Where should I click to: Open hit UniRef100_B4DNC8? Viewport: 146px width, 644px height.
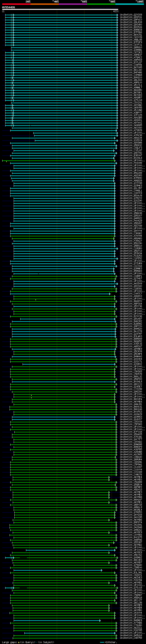coord(131,620)
